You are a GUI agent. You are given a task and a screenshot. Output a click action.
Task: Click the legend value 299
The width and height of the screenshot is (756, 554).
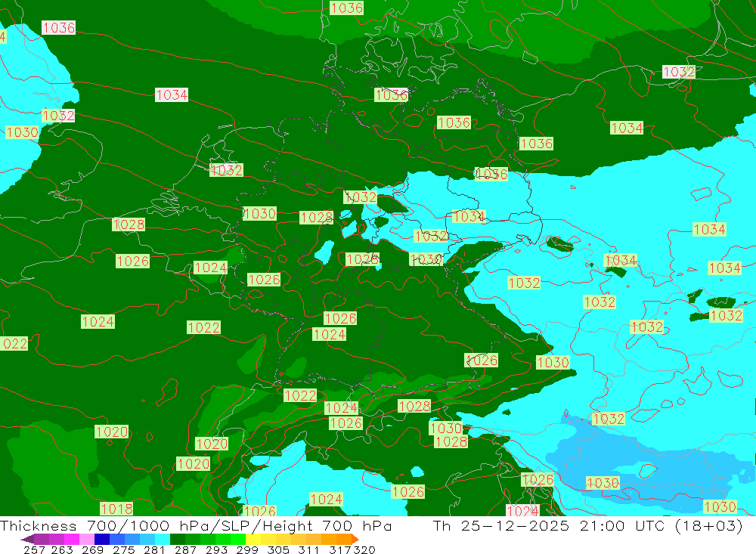247,549
